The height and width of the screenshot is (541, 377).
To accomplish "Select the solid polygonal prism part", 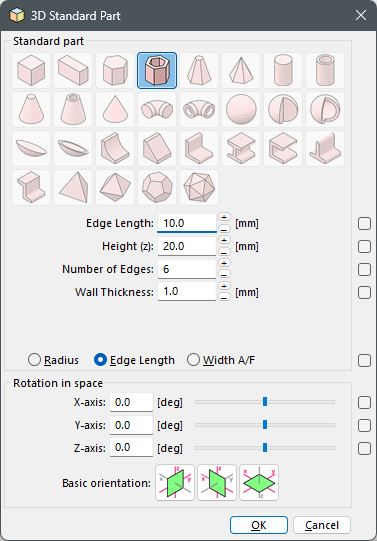I will click(x=115, y=70).
